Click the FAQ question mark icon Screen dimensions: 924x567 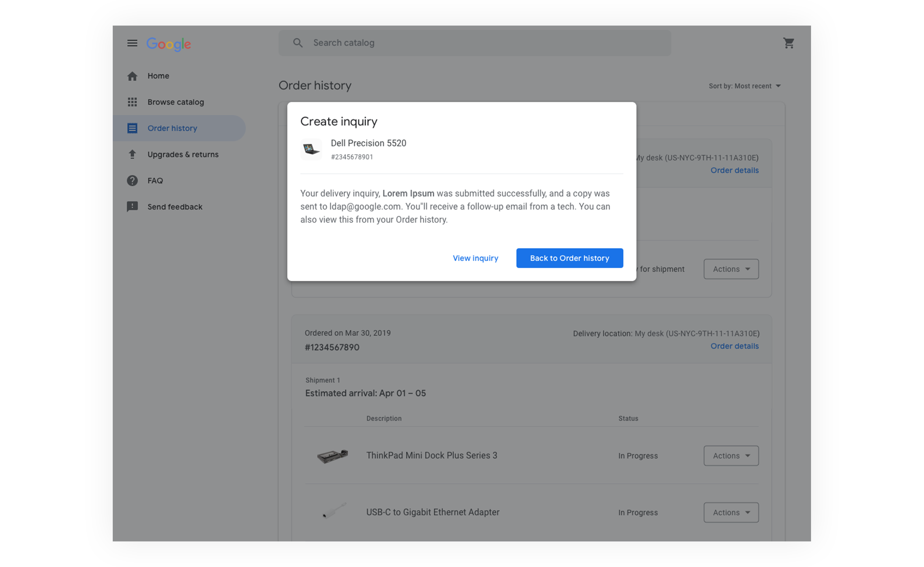pos(132,181)
